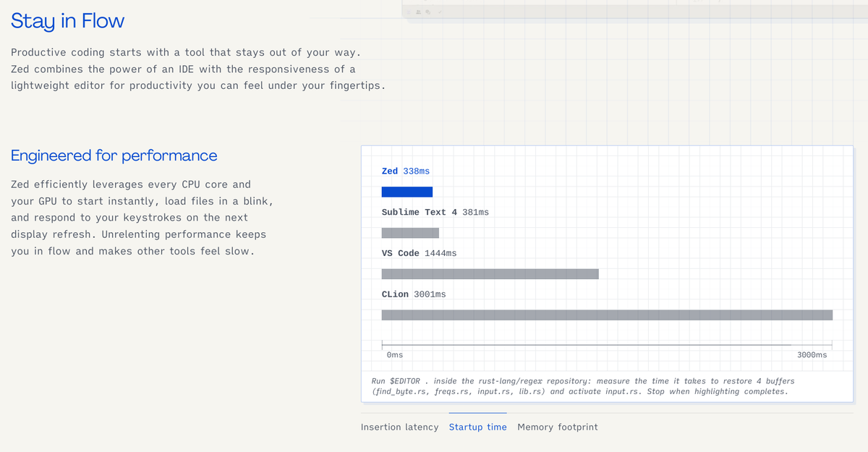Open the Memory footprint tab

coord(558,427)
